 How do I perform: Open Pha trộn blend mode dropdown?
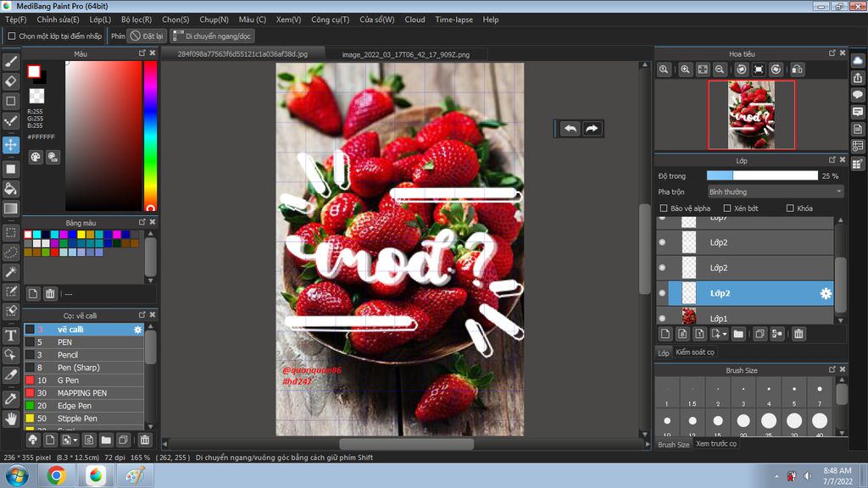[x=775, y=192]
